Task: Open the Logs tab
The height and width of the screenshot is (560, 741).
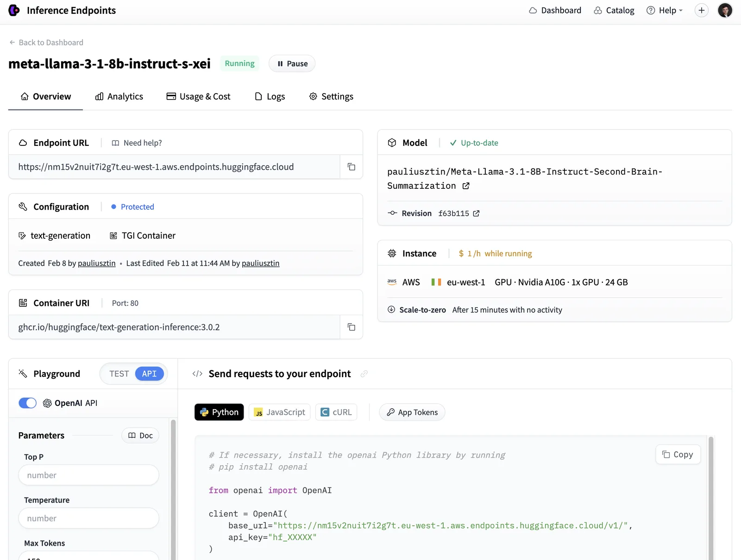Action: pos(270,96)
